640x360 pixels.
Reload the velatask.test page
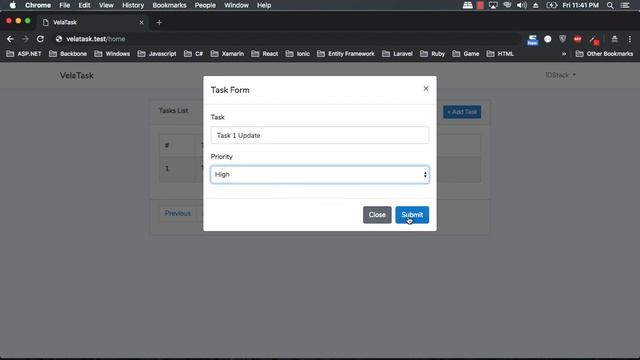click(40, 39)
